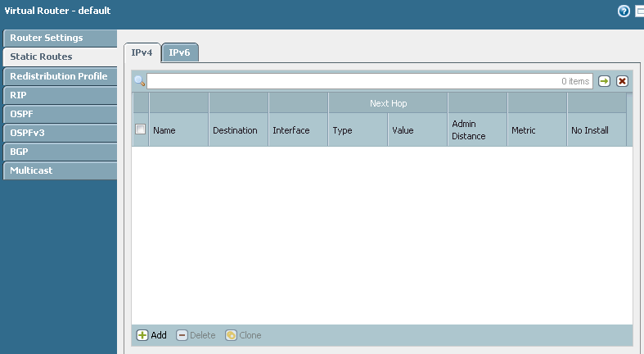
Task: Click the window maximize icon in the title bar
Action: pos(640,11)
